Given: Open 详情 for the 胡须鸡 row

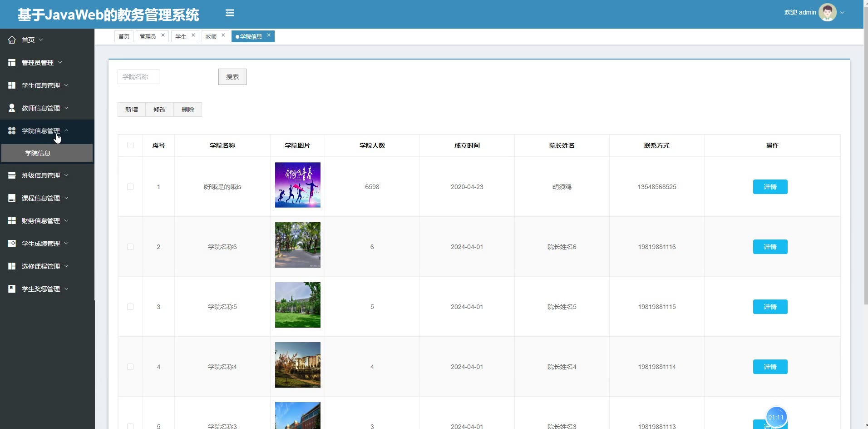Looking at the screenshot, I should pyautogui.click(x=770, y=187).
